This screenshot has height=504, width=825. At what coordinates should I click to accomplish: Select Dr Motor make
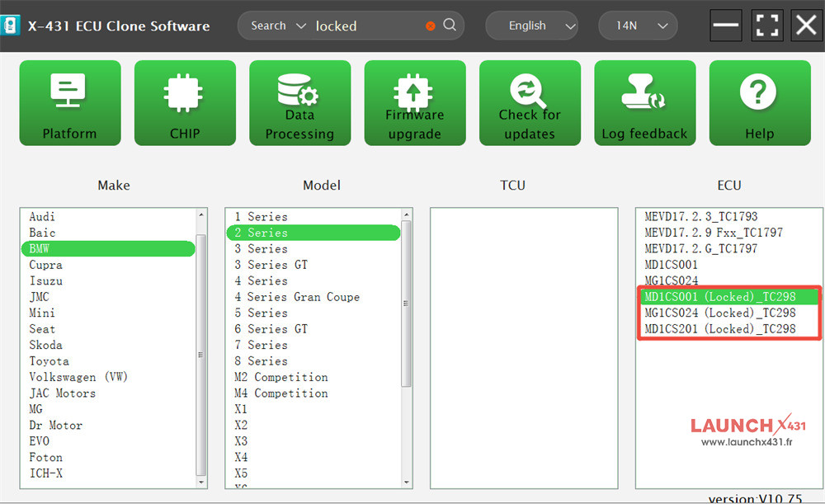point(108,425)
